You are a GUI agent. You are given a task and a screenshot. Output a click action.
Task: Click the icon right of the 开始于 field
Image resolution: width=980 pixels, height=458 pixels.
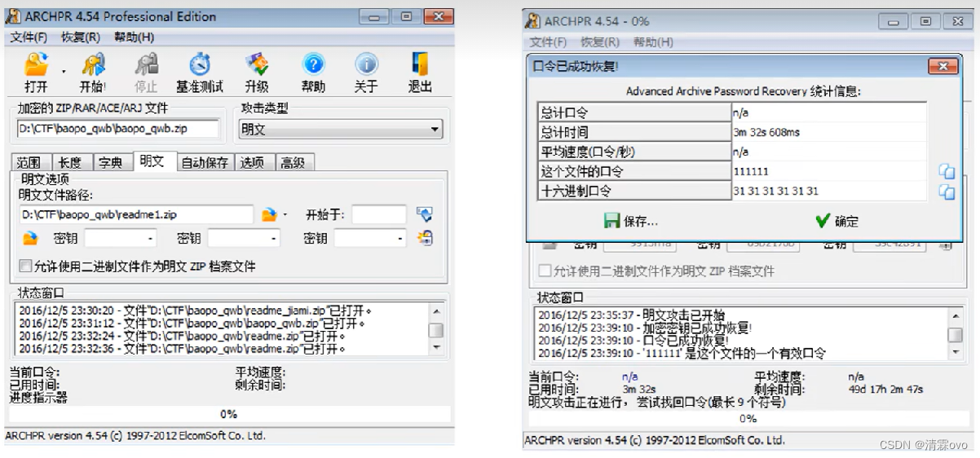tap(424, 214)
